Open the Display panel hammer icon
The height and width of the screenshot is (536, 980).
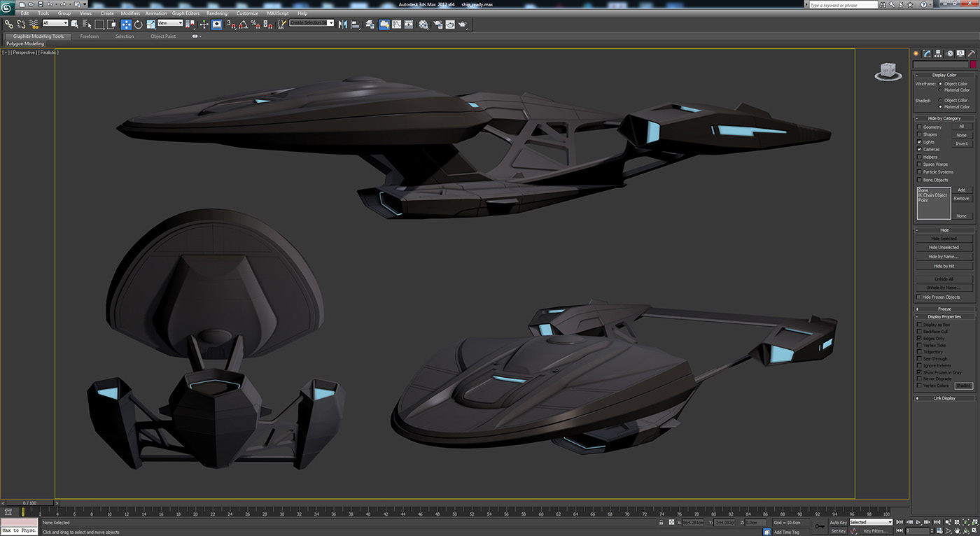click(972, 52)
